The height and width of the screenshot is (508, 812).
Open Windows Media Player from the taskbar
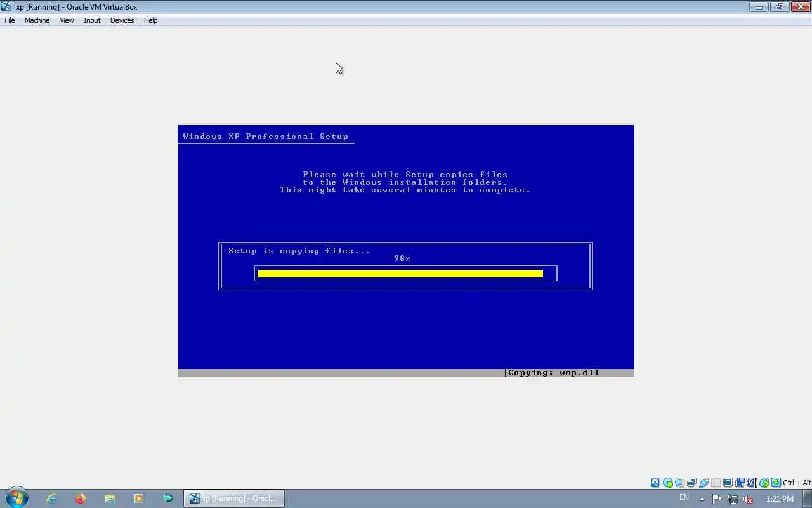point(139,498)
